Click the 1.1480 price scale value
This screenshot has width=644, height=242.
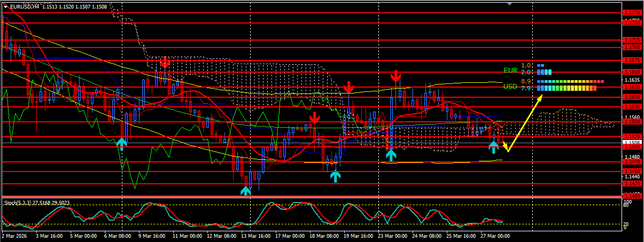point(632,157)
